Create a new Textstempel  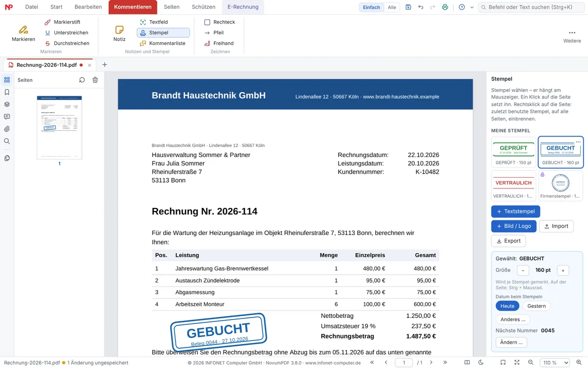515,211
